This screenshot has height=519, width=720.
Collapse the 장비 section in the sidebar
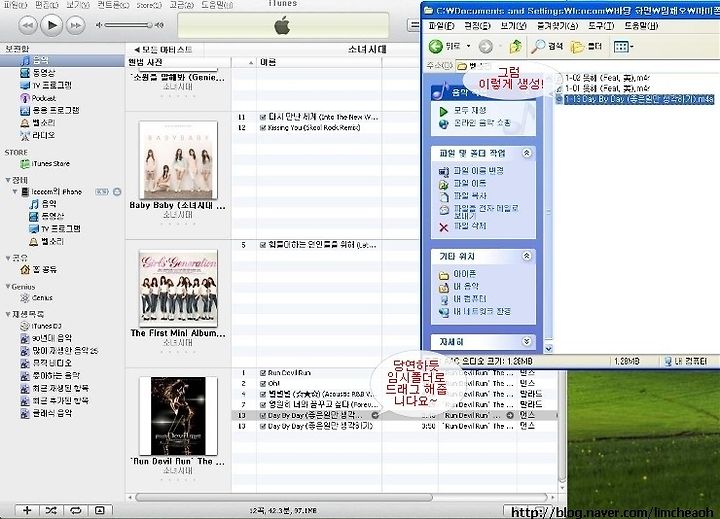[8, 180]
